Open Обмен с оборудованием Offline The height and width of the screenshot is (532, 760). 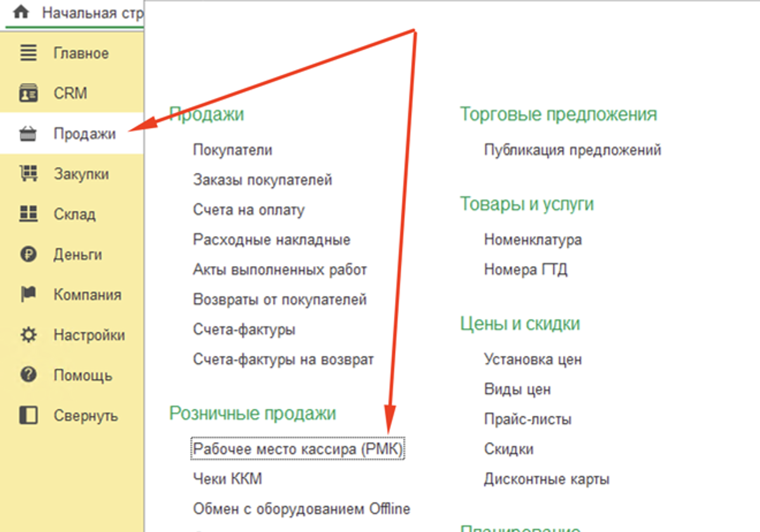pyautogui.click(x=301, y=509)
